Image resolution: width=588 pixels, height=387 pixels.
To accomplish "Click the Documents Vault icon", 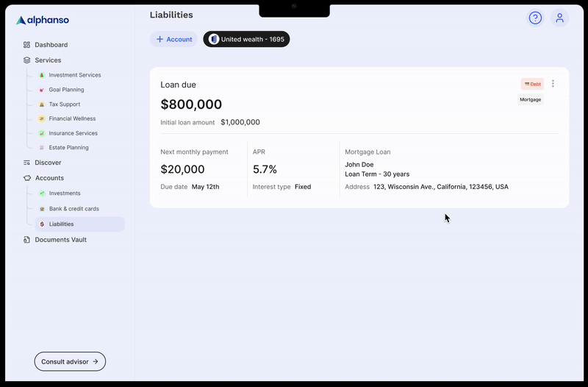I will coord(26,239).
